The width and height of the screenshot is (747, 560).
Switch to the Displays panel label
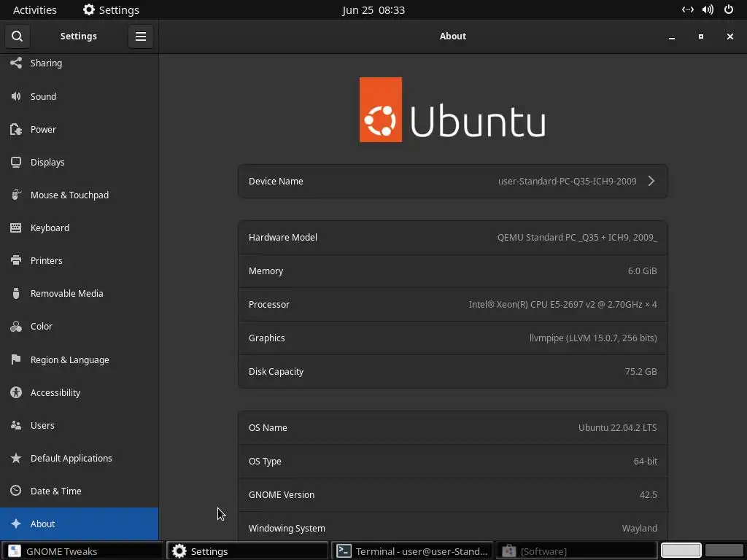tap(47, 162)
